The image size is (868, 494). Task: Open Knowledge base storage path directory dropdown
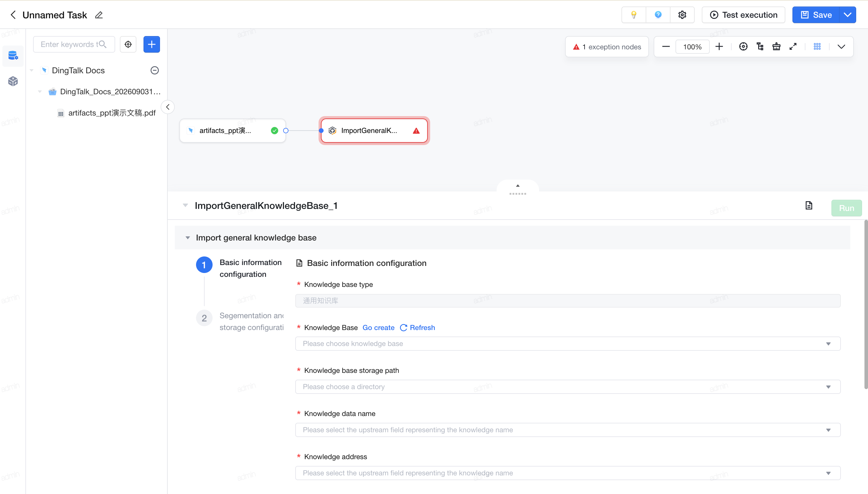[x=568, y=387]
